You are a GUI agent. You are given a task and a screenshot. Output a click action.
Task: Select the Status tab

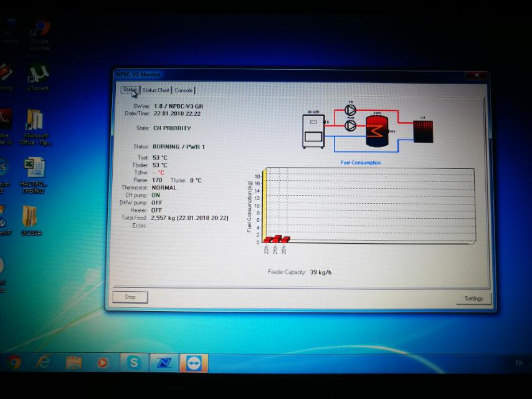pos(130,90)
